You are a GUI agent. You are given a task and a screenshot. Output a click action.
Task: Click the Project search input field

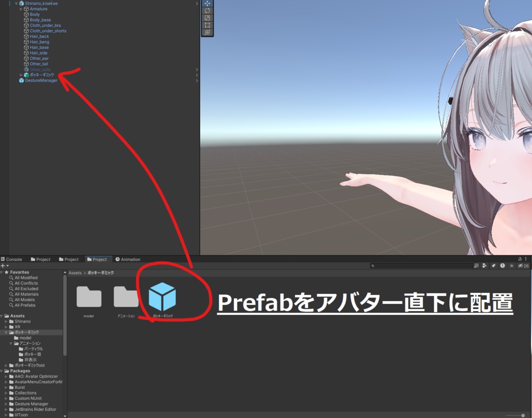click(x=421, y=266)
